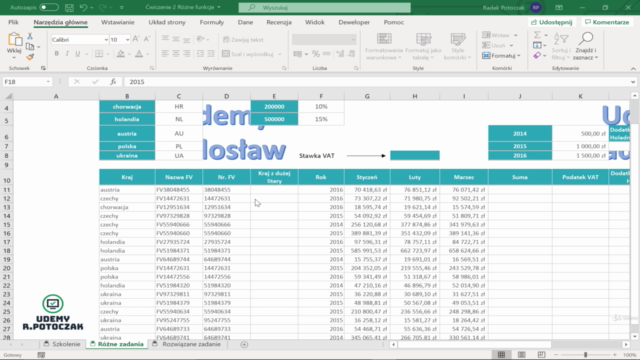Image resolution: width=640 pixels, height=360 pixels.
Task: Click the Cut scissors icon
Action: pyautogui.click(x=30, y=36)
